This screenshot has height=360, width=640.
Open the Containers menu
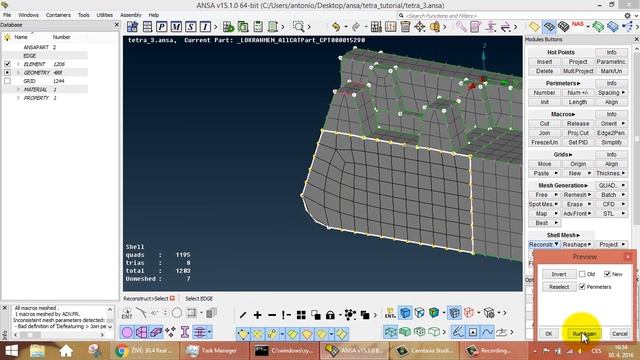tap(58, 15)
